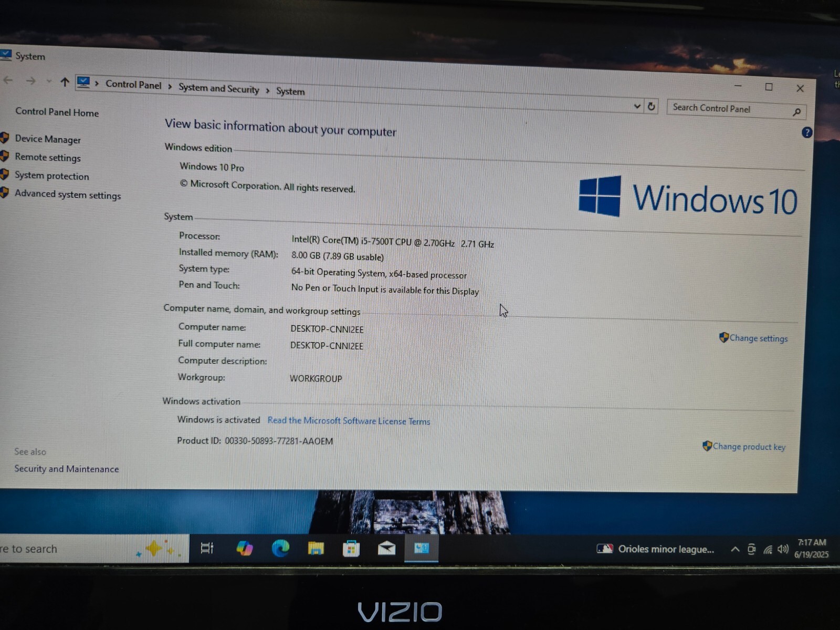Screen dimensions: 840x630
Task: Launch Copilot from the taskbar
Action: click(244, 548)
